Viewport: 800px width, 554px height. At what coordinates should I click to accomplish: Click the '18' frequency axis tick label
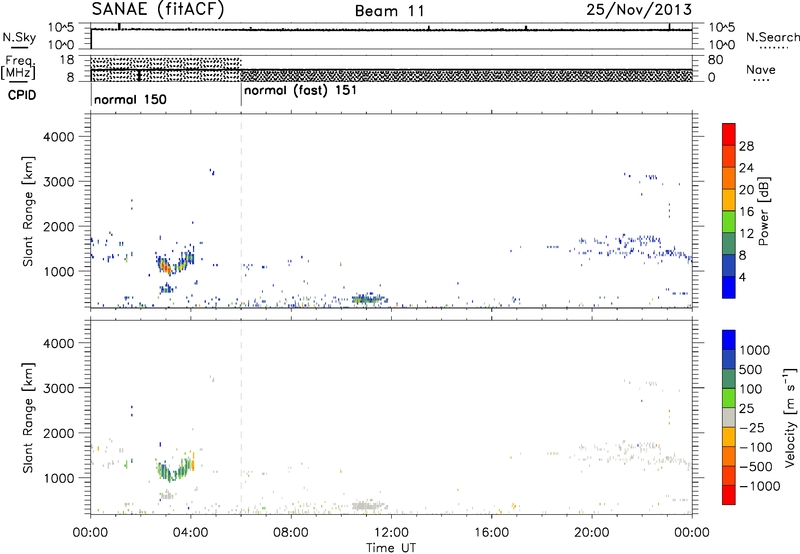pyautogui.click(x=66, y=60)
